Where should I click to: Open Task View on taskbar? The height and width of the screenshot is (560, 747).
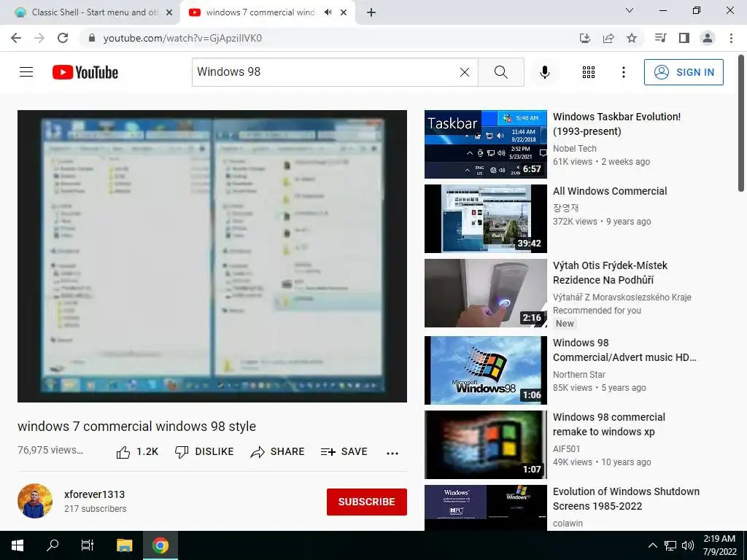(88, 545)
